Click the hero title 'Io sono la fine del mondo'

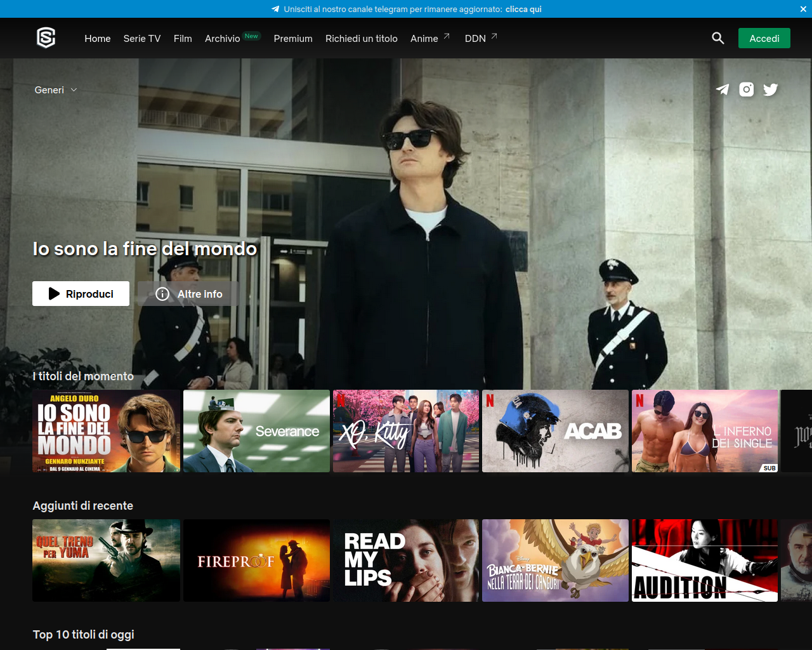(145, 249)
